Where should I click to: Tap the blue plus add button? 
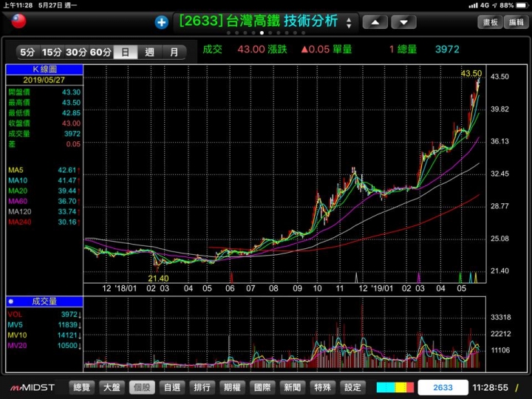(x=162, y=22)
